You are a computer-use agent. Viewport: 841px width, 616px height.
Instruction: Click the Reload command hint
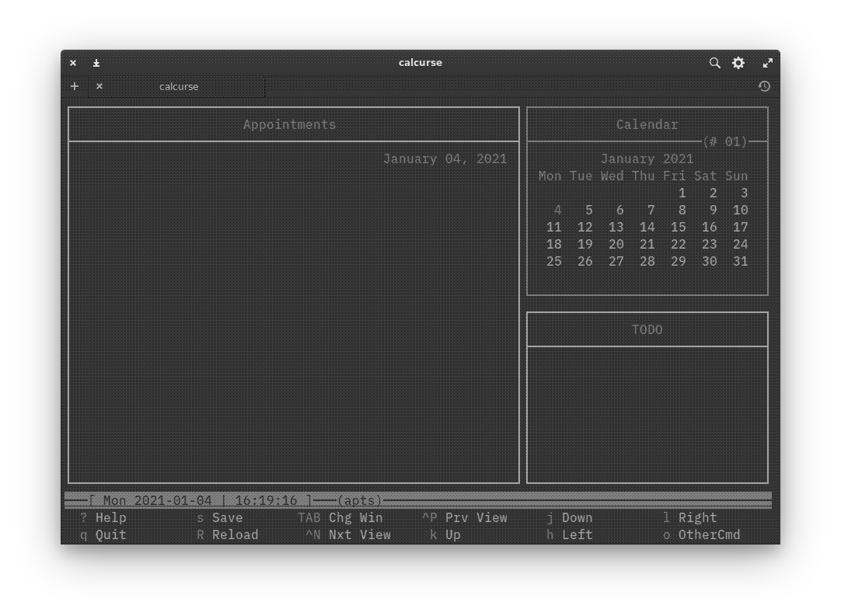coord(235,535)
